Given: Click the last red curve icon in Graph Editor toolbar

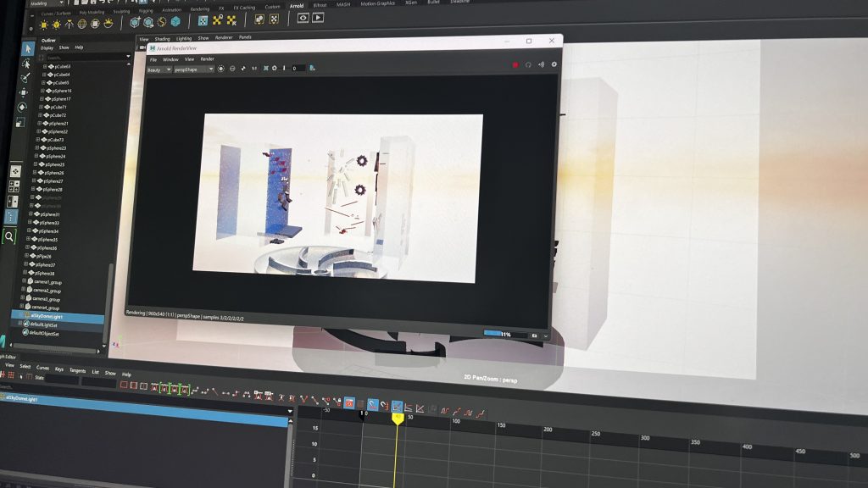Looking at the screenshot, I should tap(481, 413).
